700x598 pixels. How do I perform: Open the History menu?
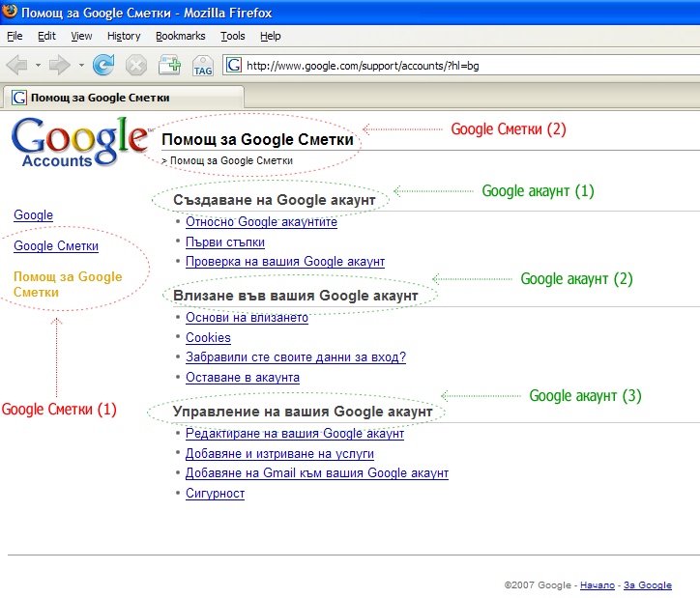coord(124,36)
